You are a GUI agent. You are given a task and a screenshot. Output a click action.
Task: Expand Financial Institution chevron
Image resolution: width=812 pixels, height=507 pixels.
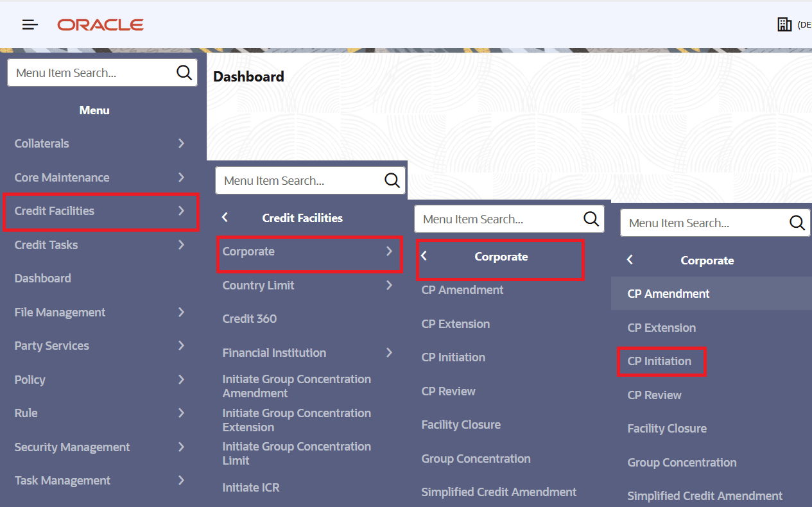(389, 352)
